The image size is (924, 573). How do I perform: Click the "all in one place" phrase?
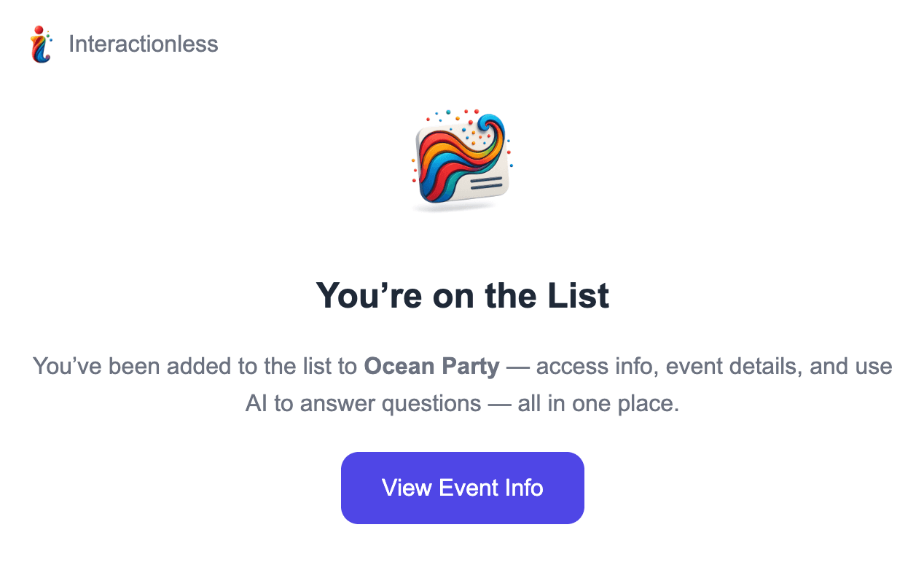coord(598,403)
